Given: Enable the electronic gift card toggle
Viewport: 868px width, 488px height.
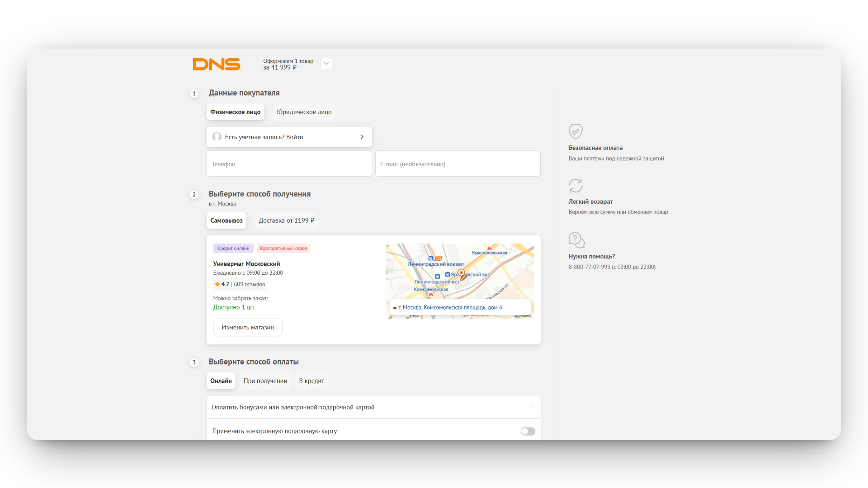Looking at the screenshot, I should (x=528, y=432).
